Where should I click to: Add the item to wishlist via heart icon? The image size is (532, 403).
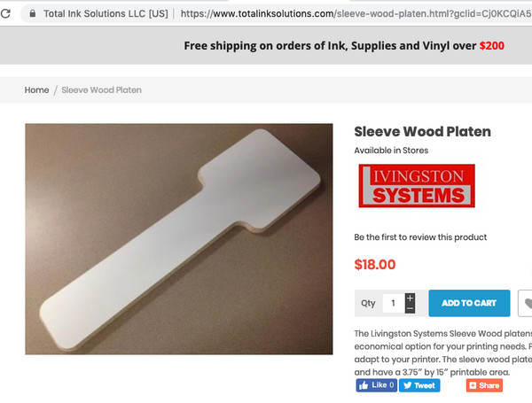pos(526,303)
